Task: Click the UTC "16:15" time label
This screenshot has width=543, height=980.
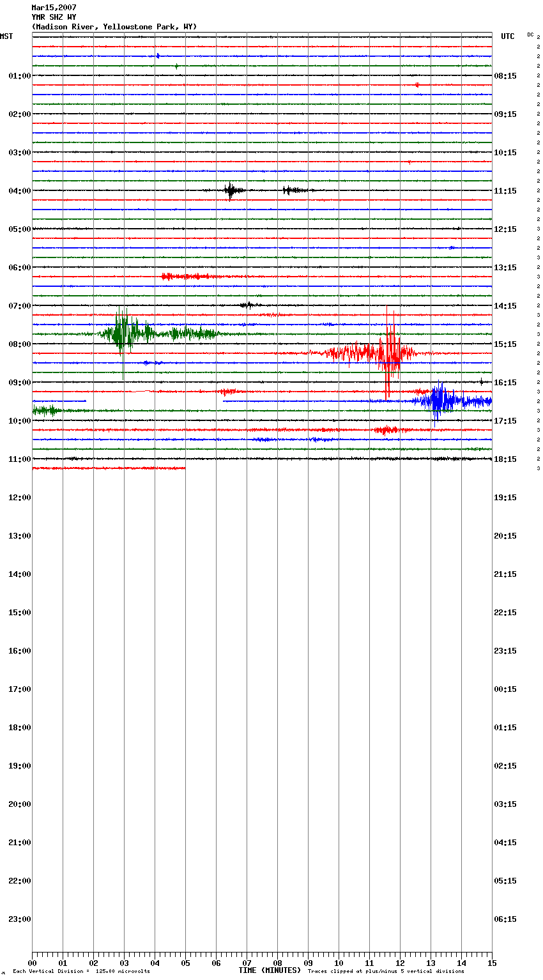Action: 505,383
